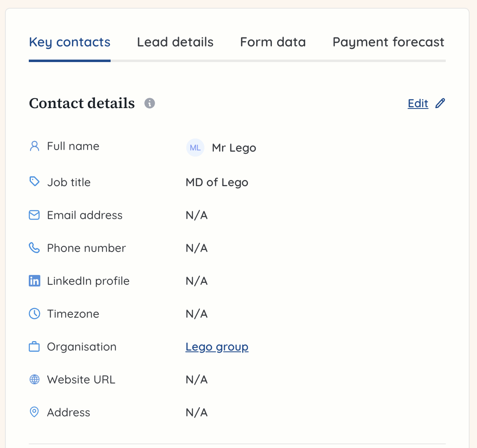Click the Email address envelope icon
The image size is (477, 448).
point(34,215)
